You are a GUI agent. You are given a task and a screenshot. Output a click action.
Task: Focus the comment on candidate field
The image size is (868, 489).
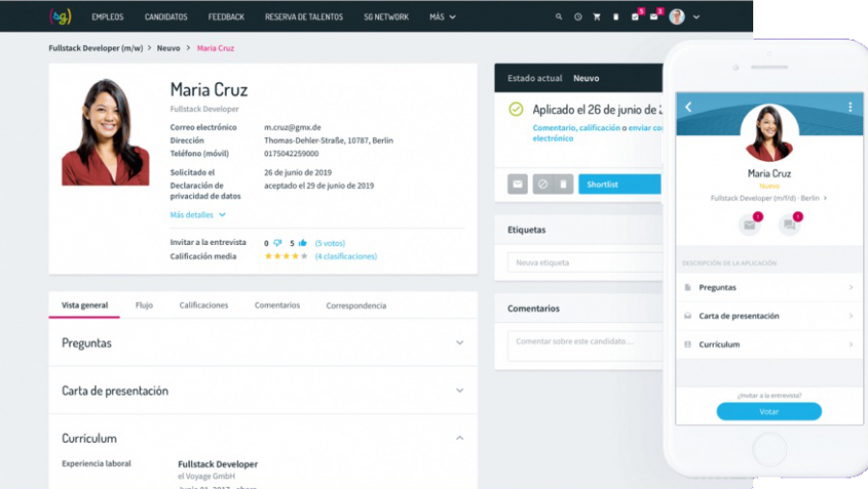pos(585,345)
